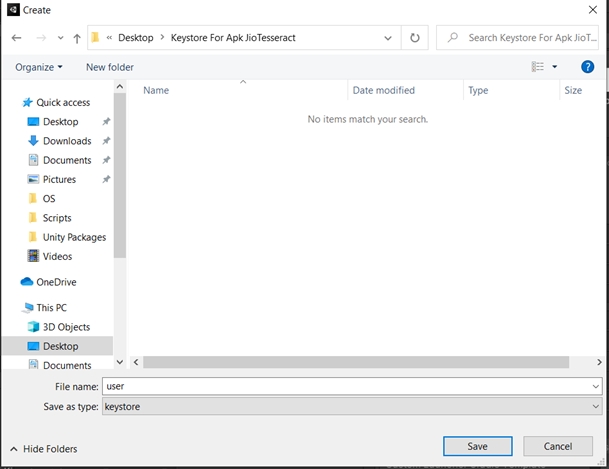Sort files by Name column header
The height and width of the screenshot is (469, 609).
pyautogui.click(x=156, y=90)
